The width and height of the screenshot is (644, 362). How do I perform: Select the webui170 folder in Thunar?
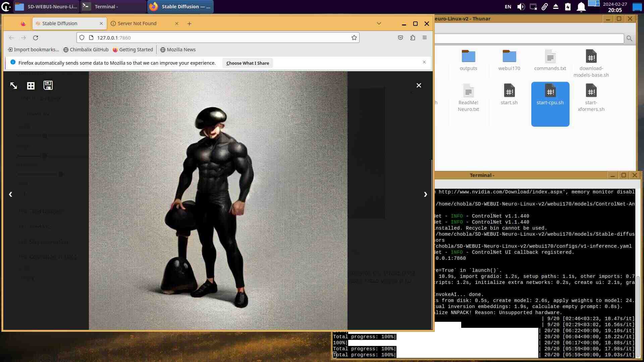[509, 60]
